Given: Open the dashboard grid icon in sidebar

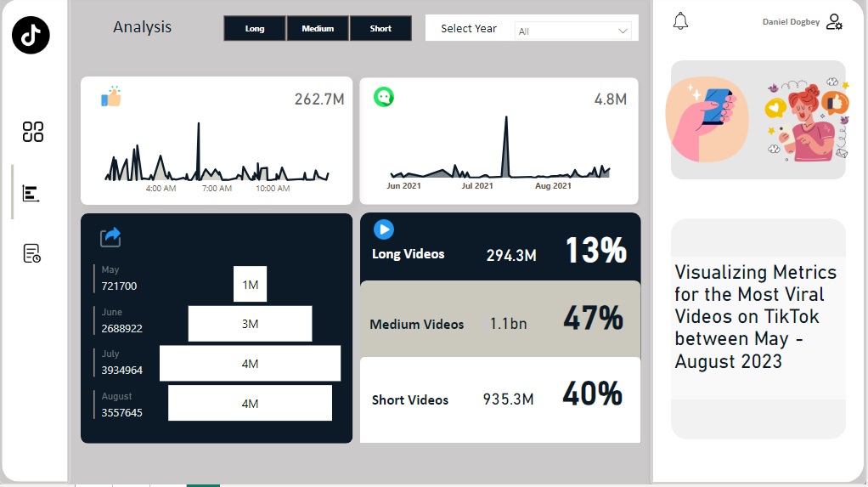Looking at the screenshot, I should point(32,132).
